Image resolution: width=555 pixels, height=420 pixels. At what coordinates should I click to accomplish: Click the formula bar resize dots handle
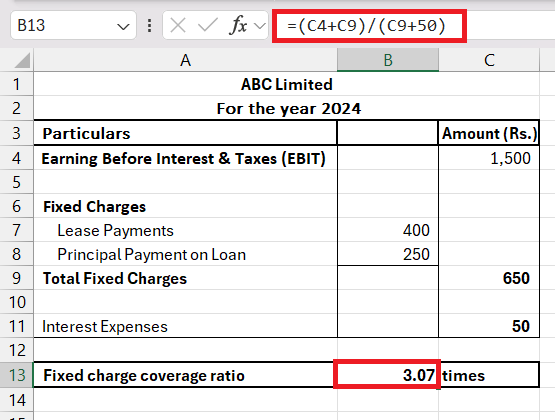click(149, 26)
